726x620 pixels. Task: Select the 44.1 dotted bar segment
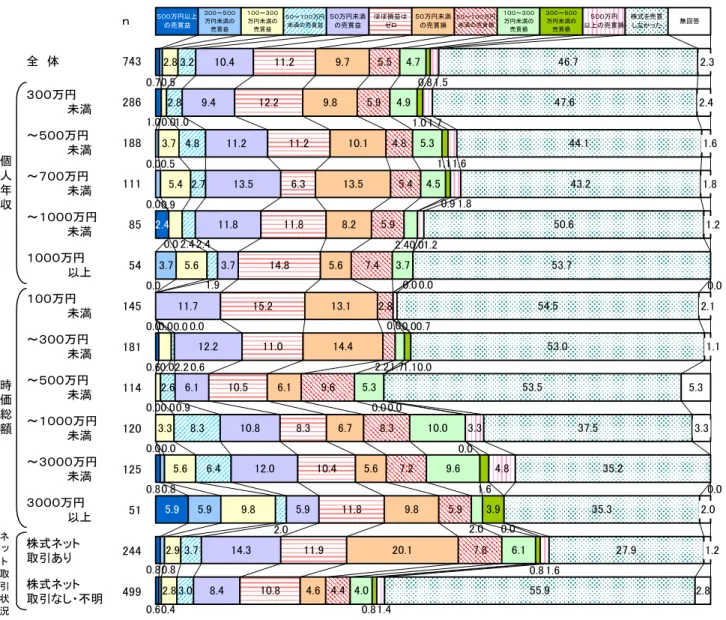(x=579, y=143)
